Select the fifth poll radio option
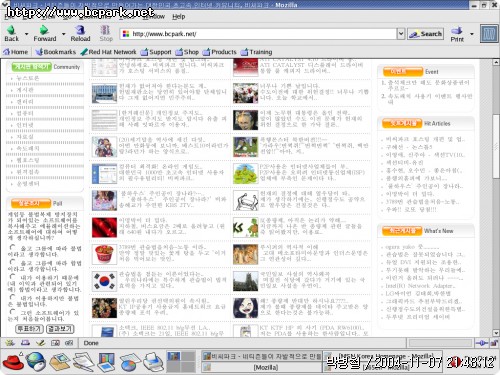Viewport: 500px width, 375px height. [x=13, y=312]
